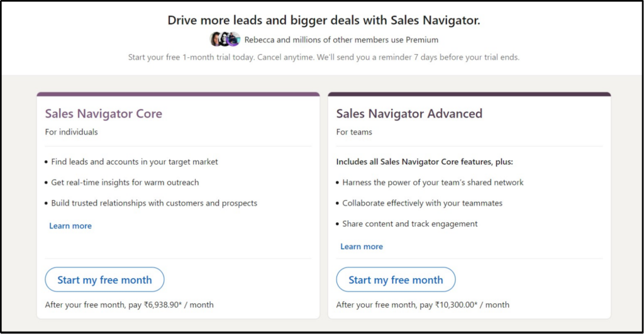Click 'Rebecca and millions of other members' text
This screenshot has height=334, width=644.
(341, 40)
